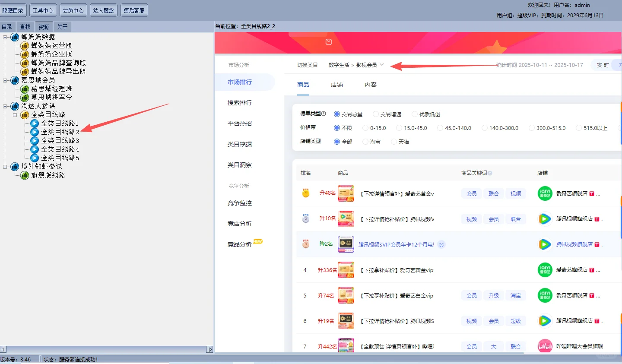The height and width of the screenshot is (364, 622).
Task: Open 搜索排行 in the sidebar
Action: [x=240, y=103]
